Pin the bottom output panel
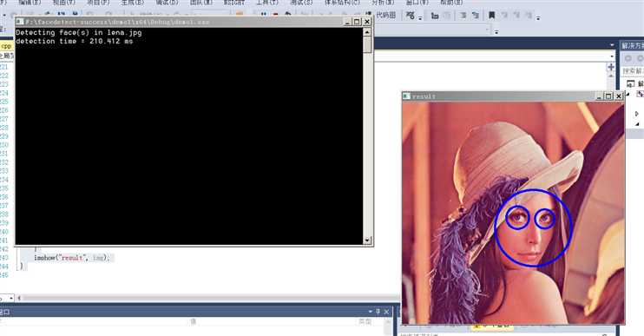 pos(378,312)
